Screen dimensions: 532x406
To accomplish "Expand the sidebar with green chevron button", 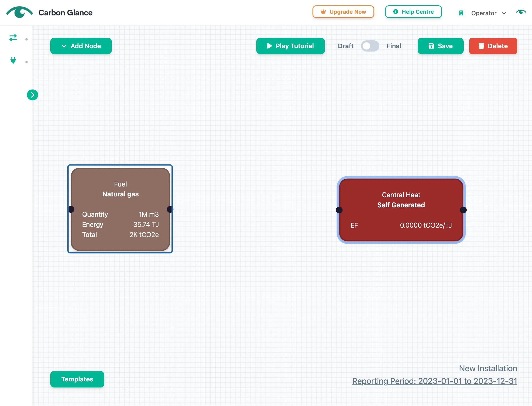I will pos(33,95).
